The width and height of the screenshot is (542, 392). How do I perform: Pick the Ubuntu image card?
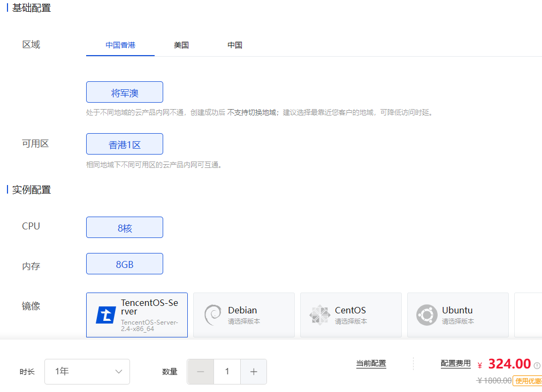(x=458, y=315)
